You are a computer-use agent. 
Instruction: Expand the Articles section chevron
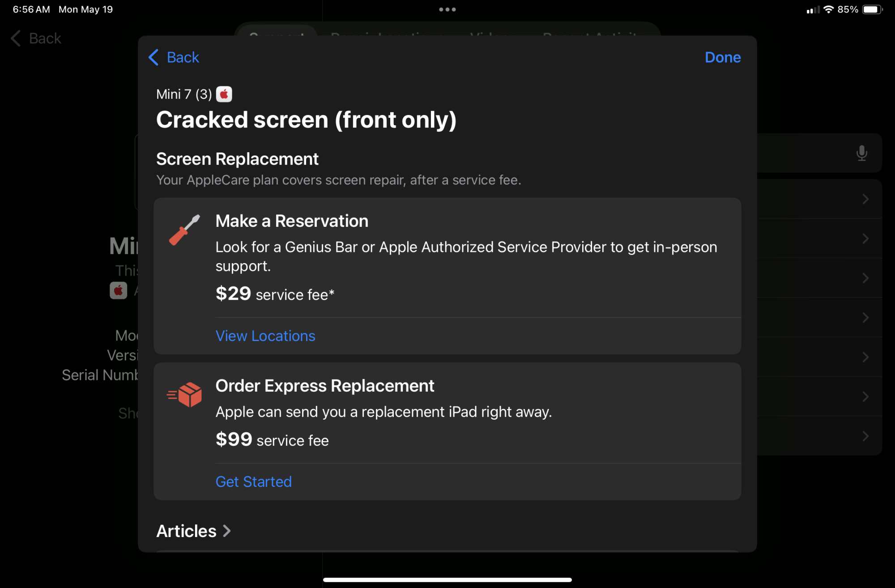(227, 531)
